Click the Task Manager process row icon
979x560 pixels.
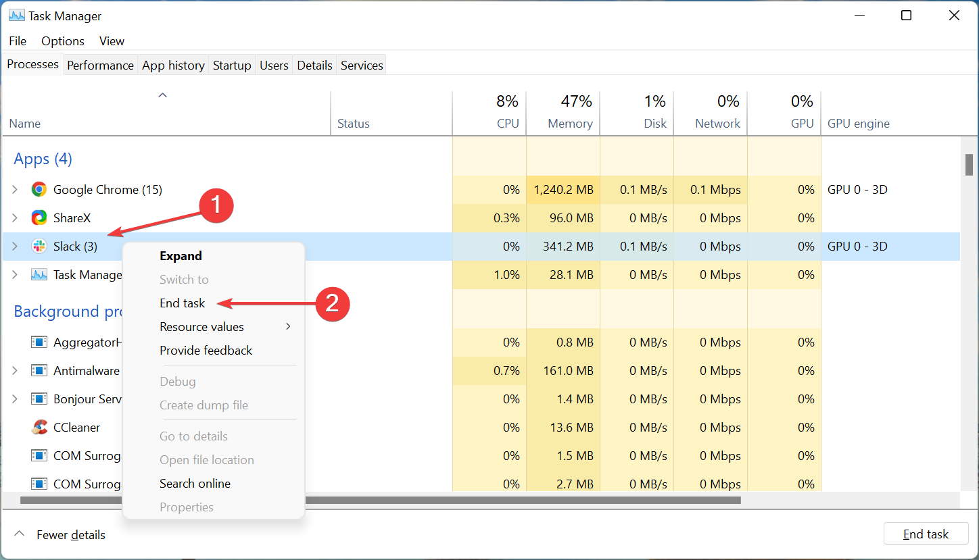coord(39,275)
